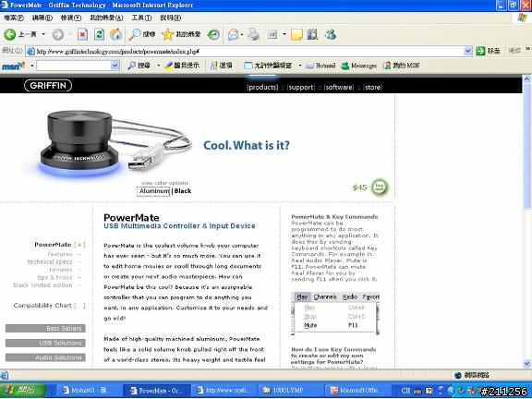Image resolution: width=532 pixels, height=399 pixels.
Task: Open the Compatibility Chart sidebar link
Action: coord(42,306)
